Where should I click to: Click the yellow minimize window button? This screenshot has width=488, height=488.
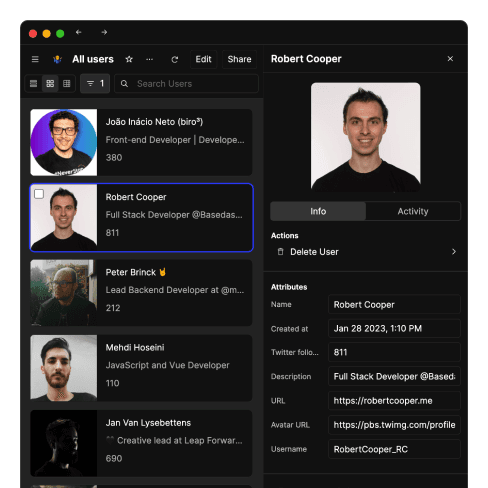46,34
